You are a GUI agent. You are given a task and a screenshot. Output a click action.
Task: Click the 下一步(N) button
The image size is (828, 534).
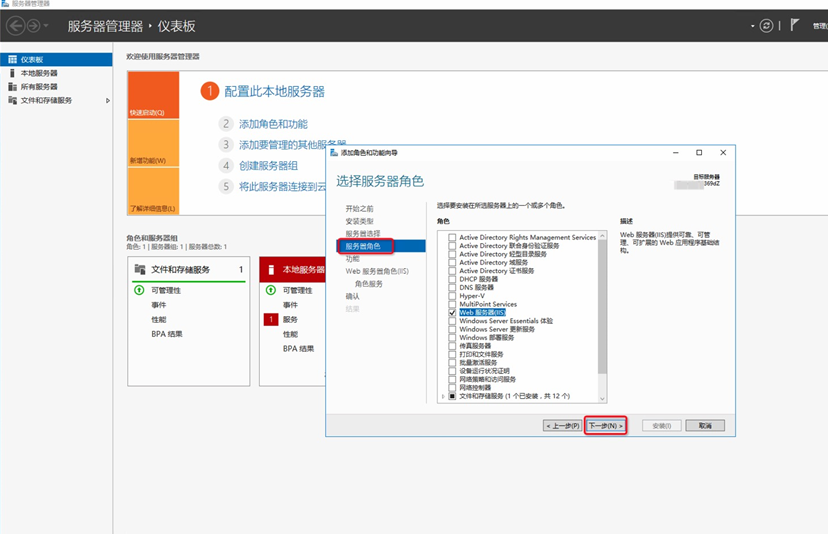[606, 425]
